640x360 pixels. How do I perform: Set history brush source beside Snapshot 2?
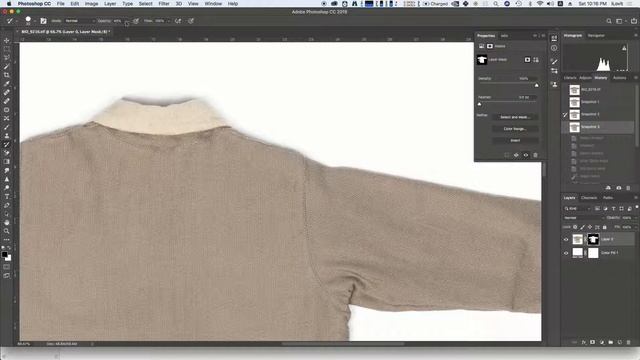point(565,114)
